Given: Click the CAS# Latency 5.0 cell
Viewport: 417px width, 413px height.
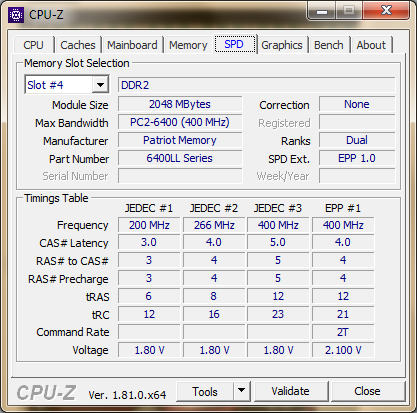Looking at the screenshot, I should 278,242.
